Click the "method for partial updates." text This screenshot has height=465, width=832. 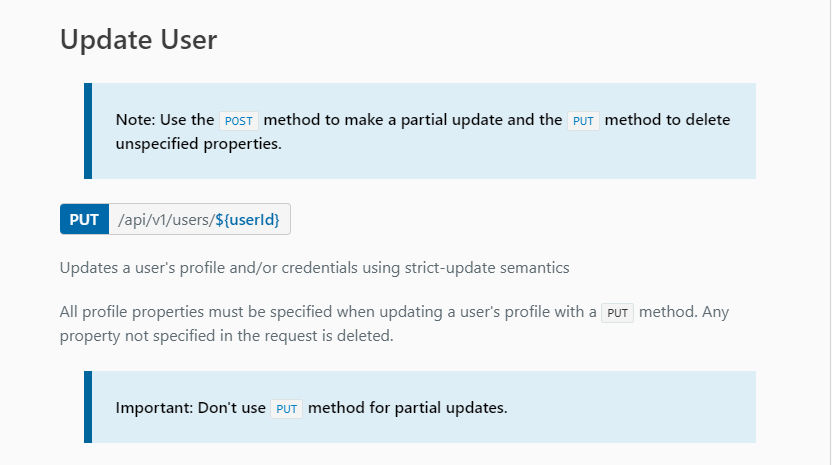(x=408, y=408)
